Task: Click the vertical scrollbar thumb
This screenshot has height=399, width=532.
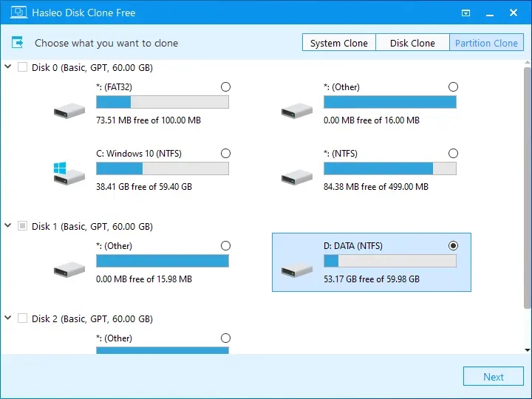Action: (528, 188)
